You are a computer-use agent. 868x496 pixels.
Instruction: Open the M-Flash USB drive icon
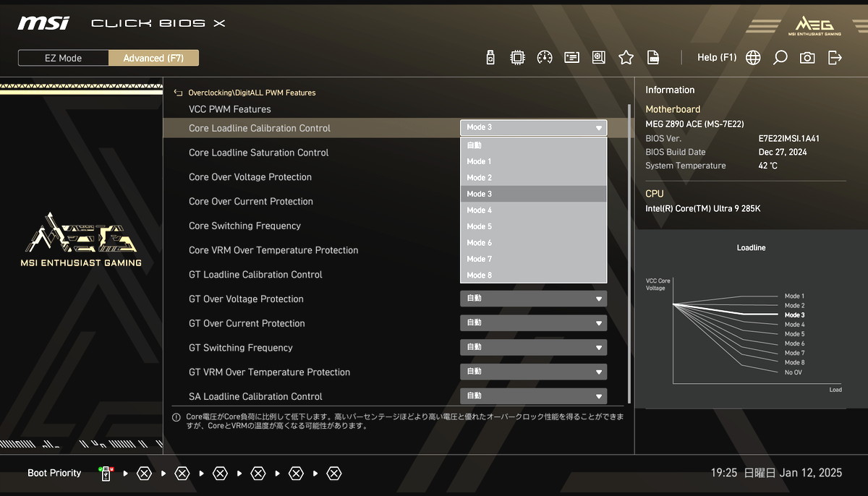pyautogui.click(x=490, y=58)
